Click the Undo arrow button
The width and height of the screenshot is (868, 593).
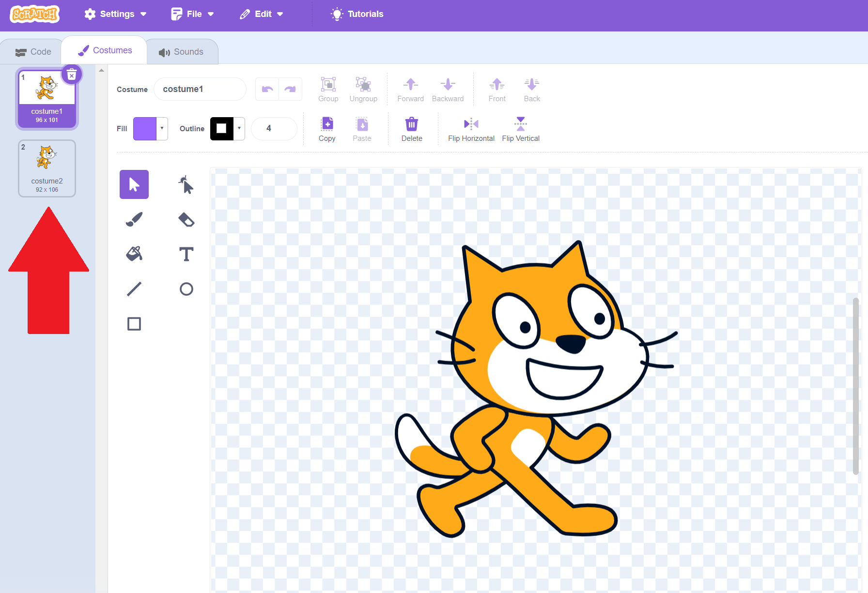(267, 89)
